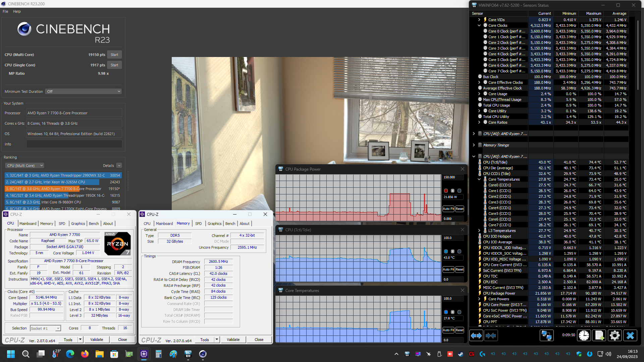Expand Memory Timings section
Viewport: 644px width, 362px height.
(x=474, y=145)
